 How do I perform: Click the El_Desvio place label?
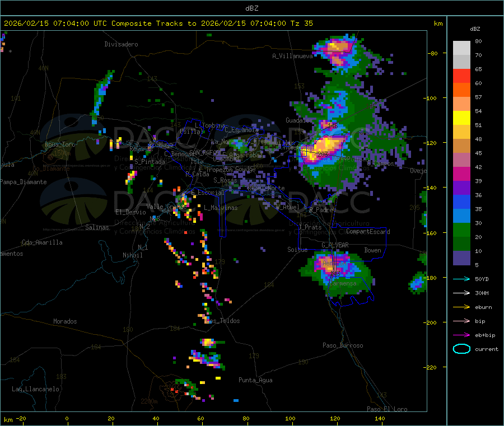coord(131,212)
